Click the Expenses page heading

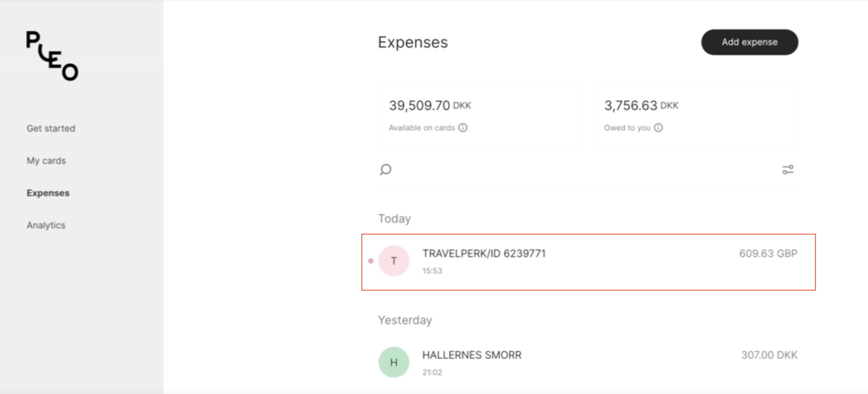click(x=413, y=43)
